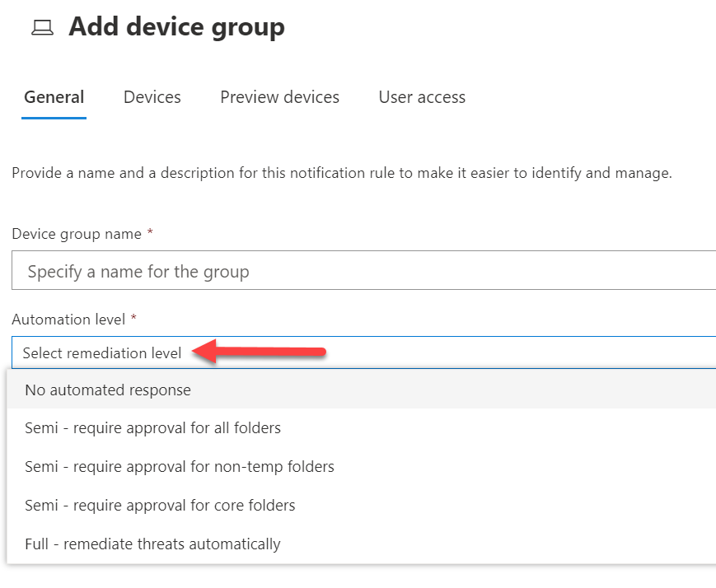Pick Semi - require approval for non-temp folders
Image resolution: width=716 pixels, height=588 pixels.
[x=179, y=467]
